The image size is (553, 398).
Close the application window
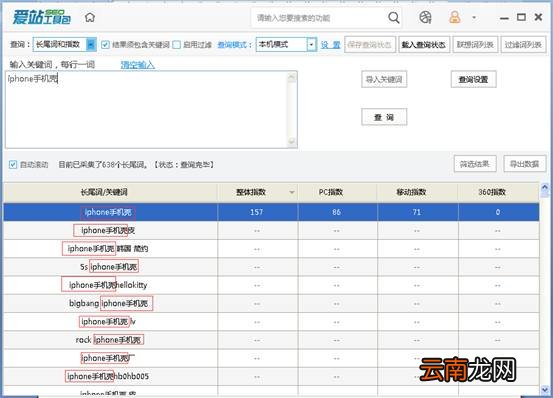coord(538,17)
